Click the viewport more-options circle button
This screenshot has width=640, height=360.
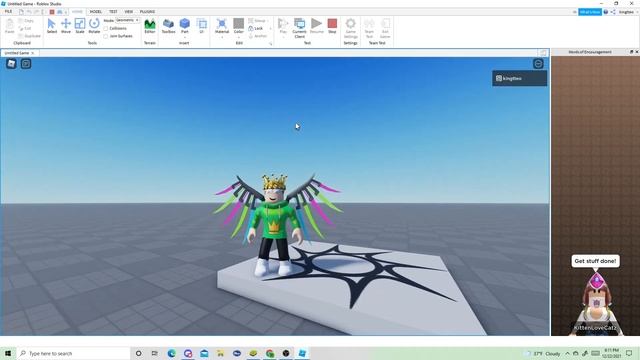point(538,64)
